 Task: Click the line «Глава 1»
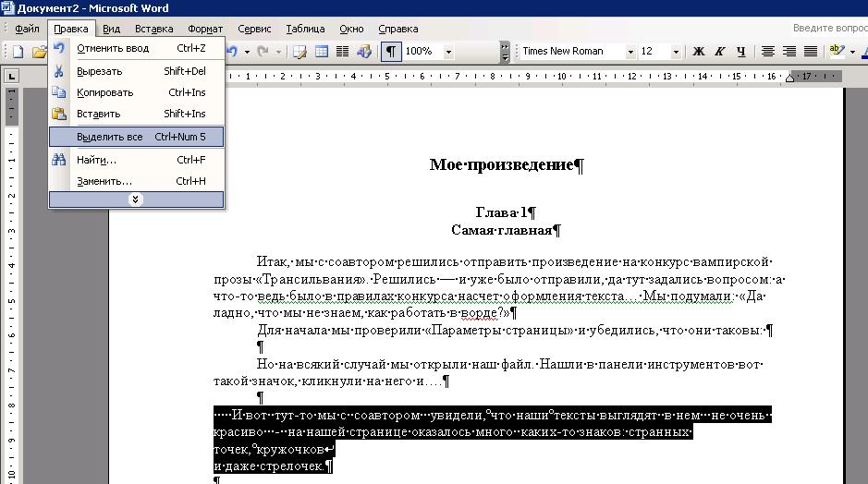pyautogui.click(x=500, y=212)
